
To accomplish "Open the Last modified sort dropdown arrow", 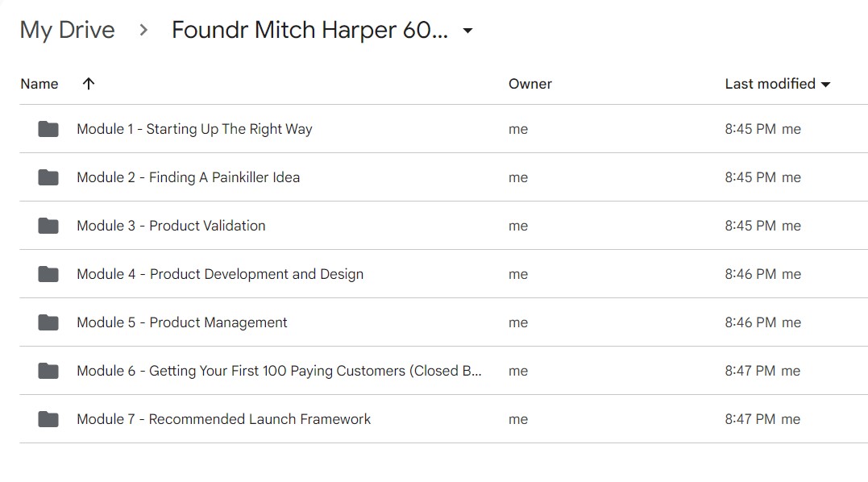I will click(825, 85).
